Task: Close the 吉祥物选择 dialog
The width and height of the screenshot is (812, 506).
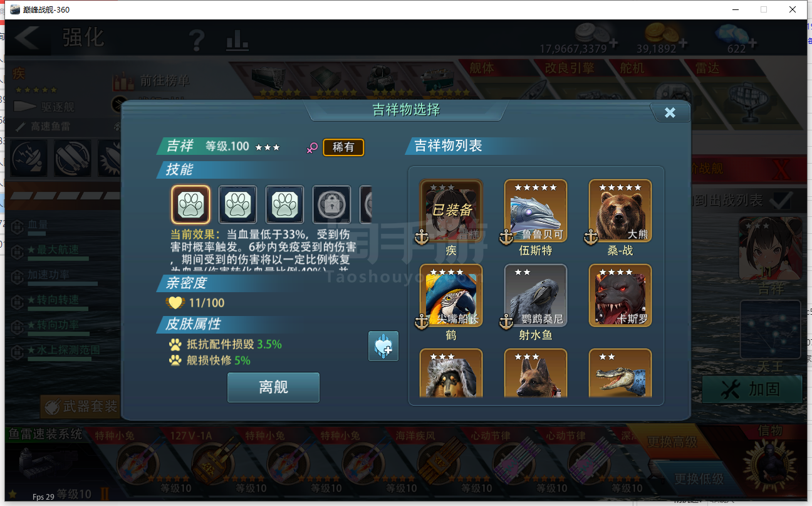Action: coord(670,112)
